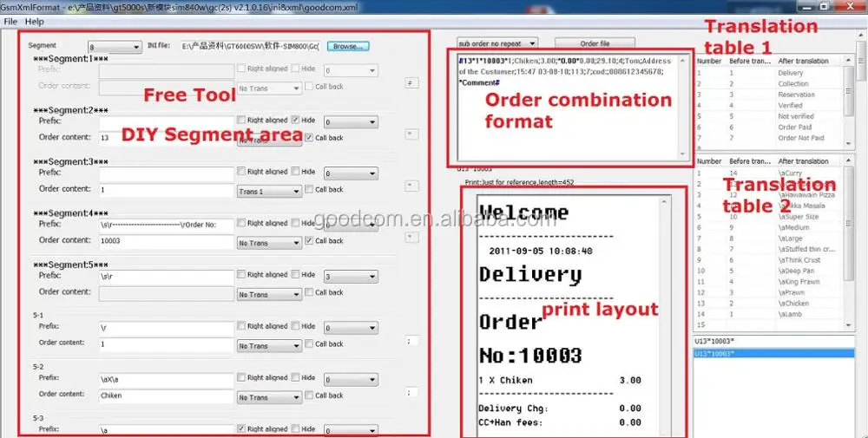Select the \aKing Prawn row
Viewport: 868px width, 438px height.
coord(769,282)
